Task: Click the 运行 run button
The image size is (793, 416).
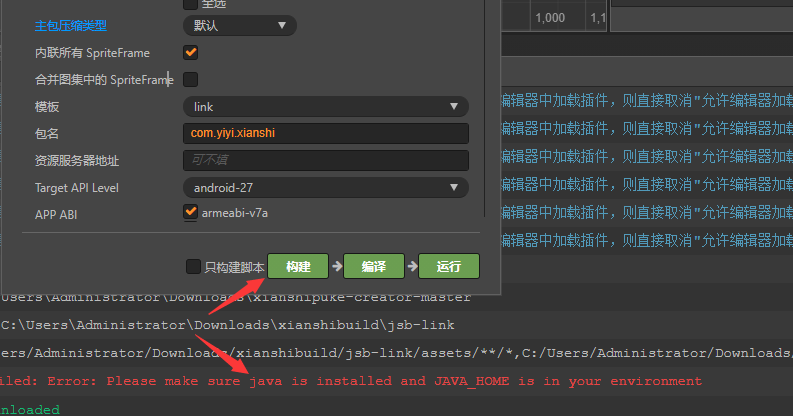Action: (x=449, y=266)
